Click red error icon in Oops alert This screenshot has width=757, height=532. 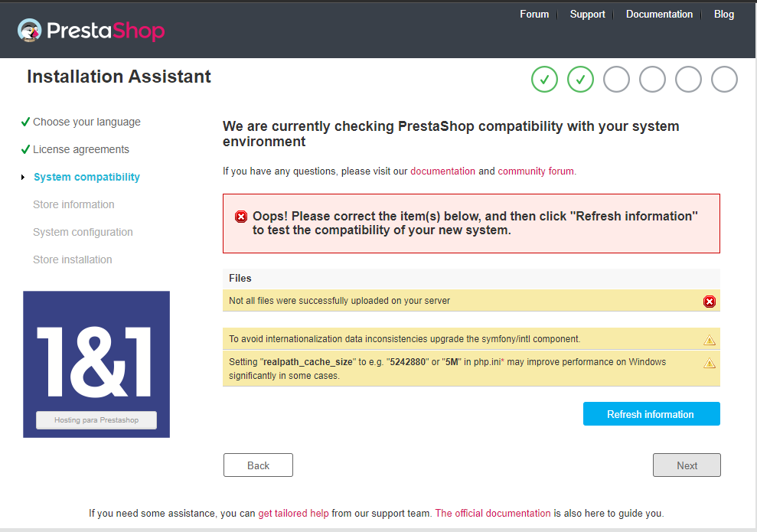241,217
